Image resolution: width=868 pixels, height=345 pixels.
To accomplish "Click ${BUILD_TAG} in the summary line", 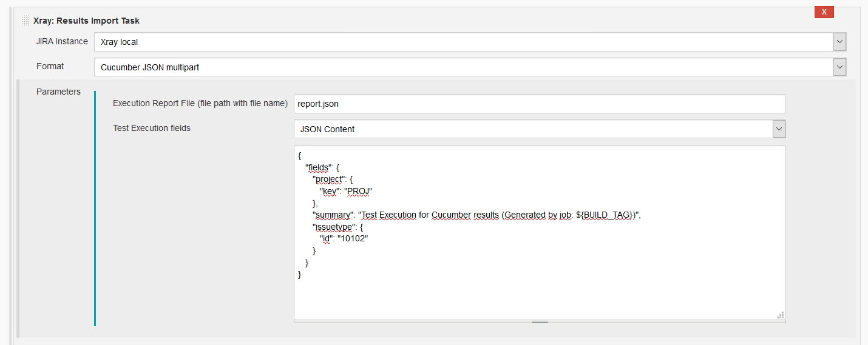I will coord(606,215).
